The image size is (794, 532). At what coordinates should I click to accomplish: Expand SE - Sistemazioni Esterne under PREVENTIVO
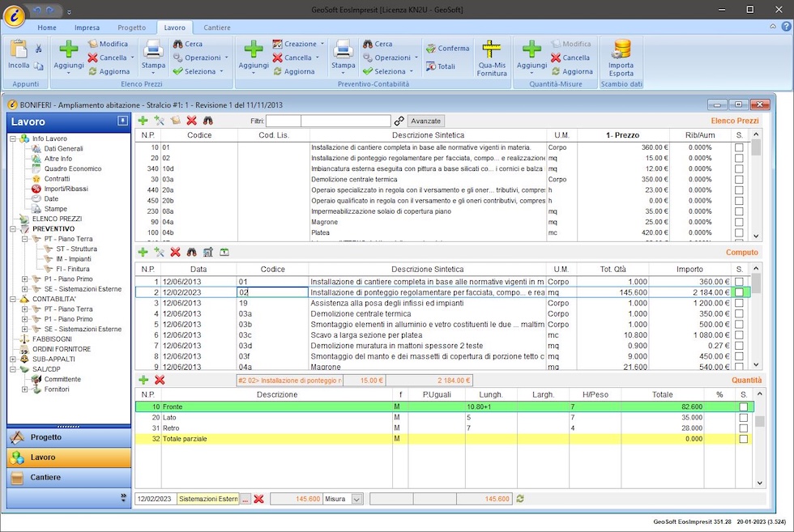(x=25, y=289)
